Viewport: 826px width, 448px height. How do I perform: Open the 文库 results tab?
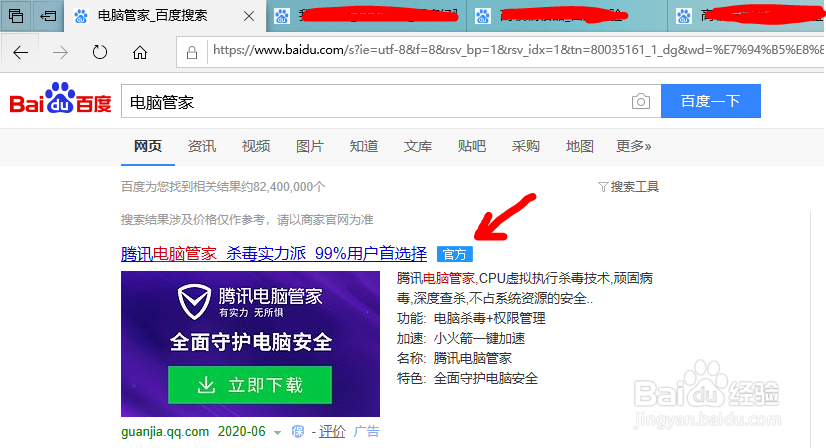click(x=418, y=146)
